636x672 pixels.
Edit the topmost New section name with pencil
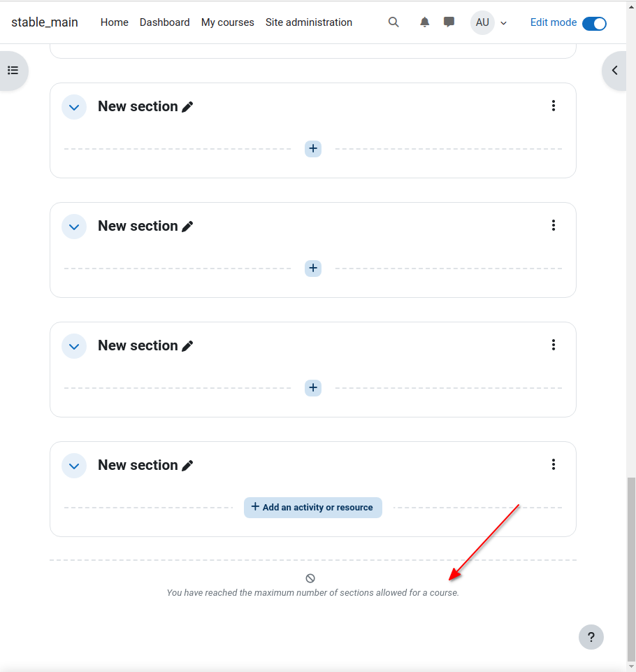(187, 107)
